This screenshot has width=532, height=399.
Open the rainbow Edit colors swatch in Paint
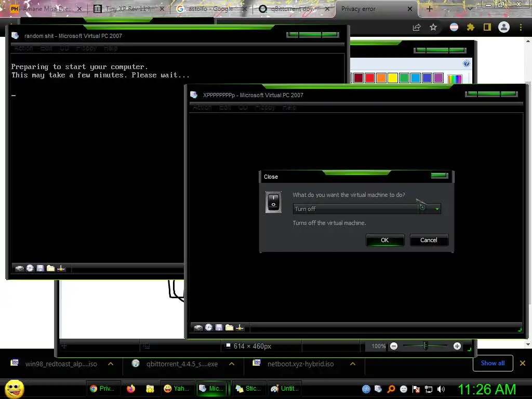point(455,78)
